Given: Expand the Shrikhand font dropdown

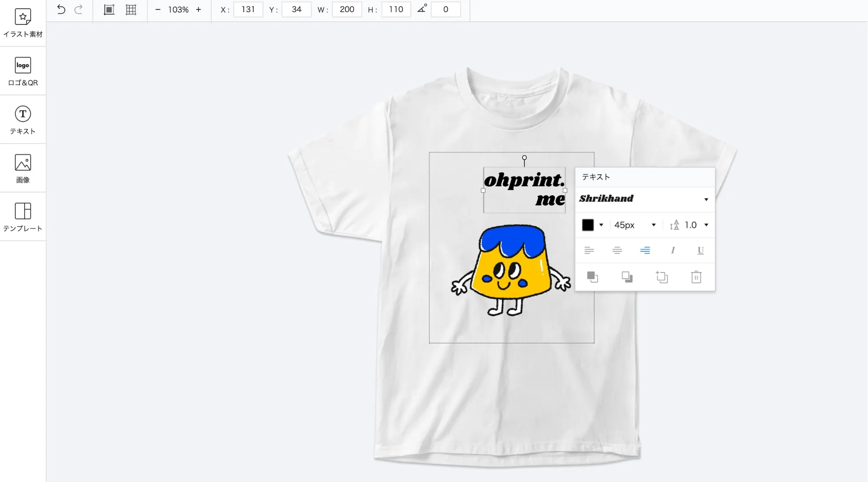Looking at the screenshot, I should [706, 199].
